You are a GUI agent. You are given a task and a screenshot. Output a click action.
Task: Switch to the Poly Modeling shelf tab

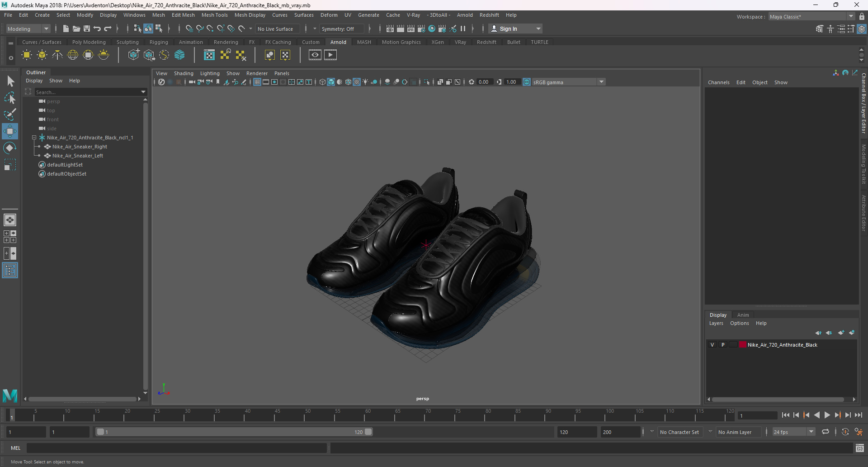pos(89,42)
